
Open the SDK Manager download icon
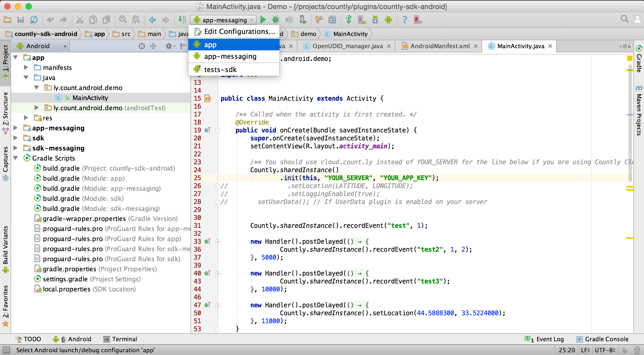tap(375, 20)
